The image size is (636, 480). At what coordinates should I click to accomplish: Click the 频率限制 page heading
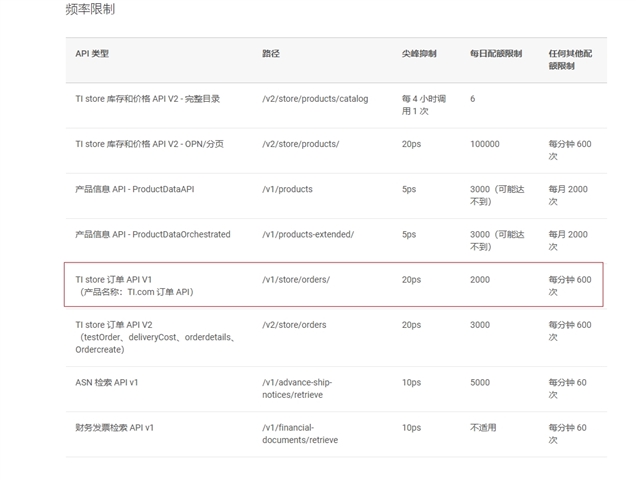click(x=90, y=9)
